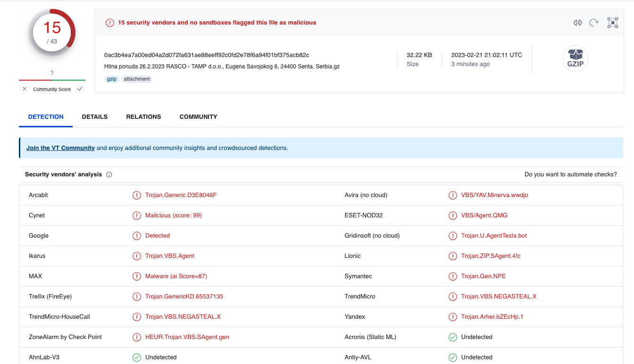Image resolution: width=634 pixels, height=364 pixels.
Task: Click the gzip tag
Action: pos(112,79)
